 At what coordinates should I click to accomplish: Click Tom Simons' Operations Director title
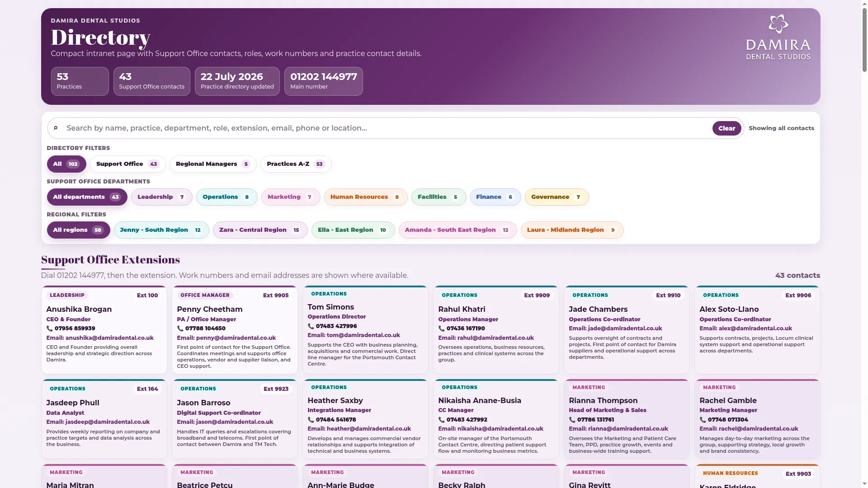(x=337, y=317)
